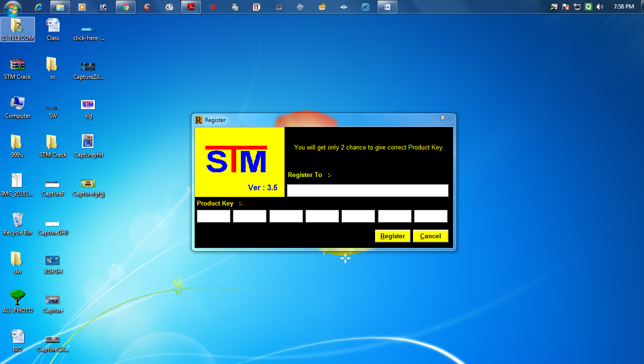644x364 pixels.
Task: Click the yellow Register button
Action: (393, 236)
